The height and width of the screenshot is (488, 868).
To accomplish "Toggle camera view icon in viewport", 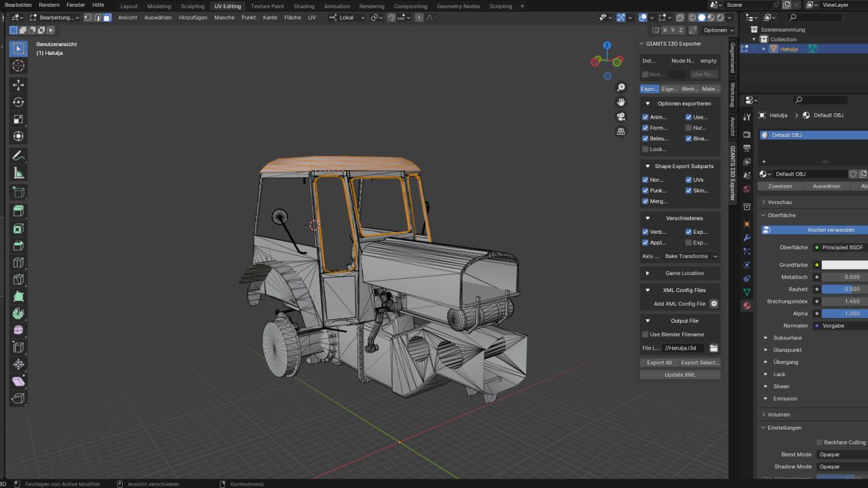I will point(620,117).
